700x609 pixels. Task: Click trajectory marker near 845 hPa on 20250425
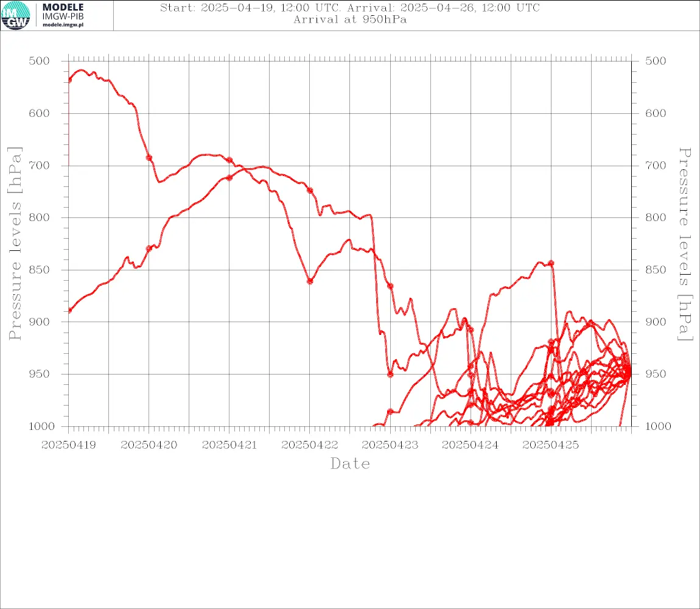[x=551, y=264]
